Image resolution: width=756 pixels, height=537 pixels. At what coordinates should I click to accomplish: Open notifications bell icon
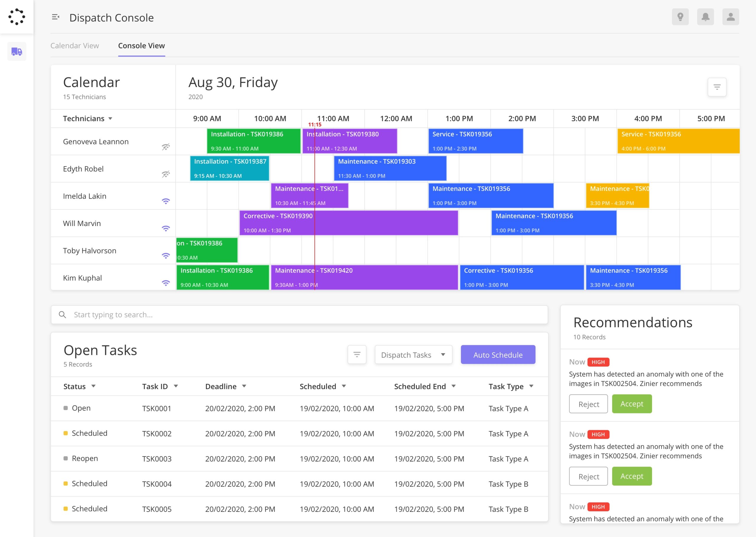pos(706,17)
